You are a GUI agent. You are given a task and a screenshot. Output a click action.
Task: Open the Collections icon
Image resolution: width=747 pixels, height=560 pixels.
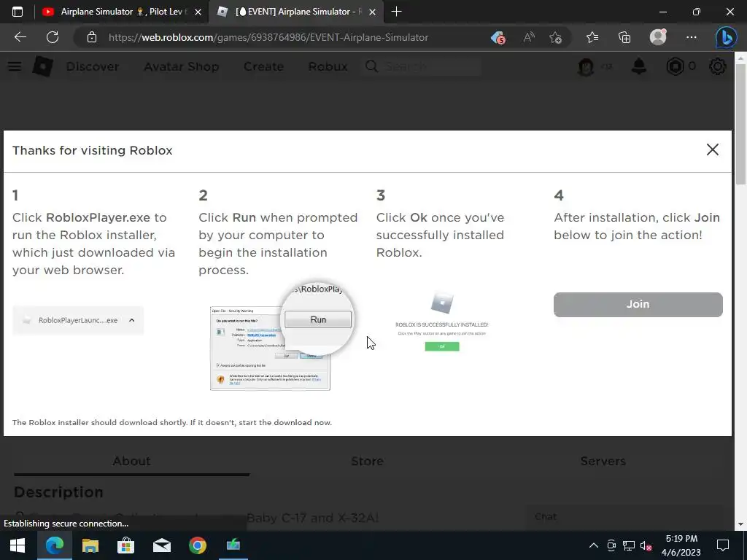[x=624, y=37]
